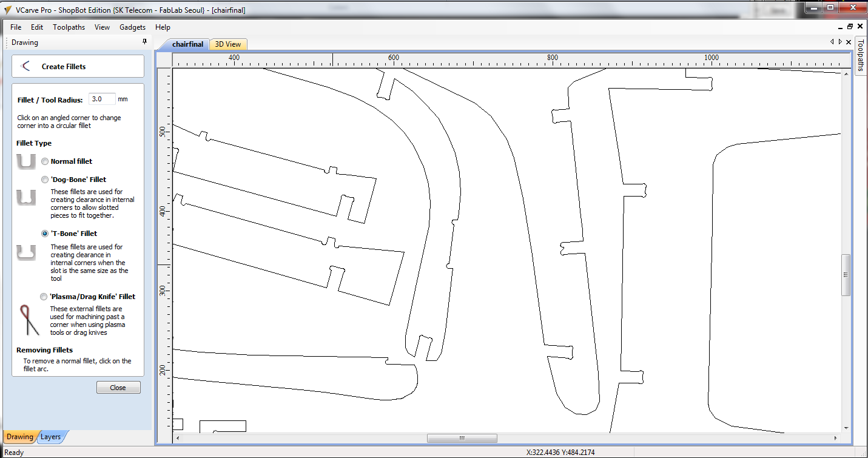Click the Create Fillets back arrow icon

click(x=25, y=66)
